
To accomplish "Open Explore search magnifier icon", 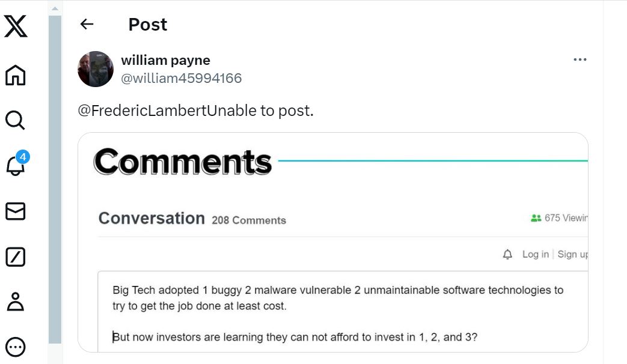I will 16,120.
